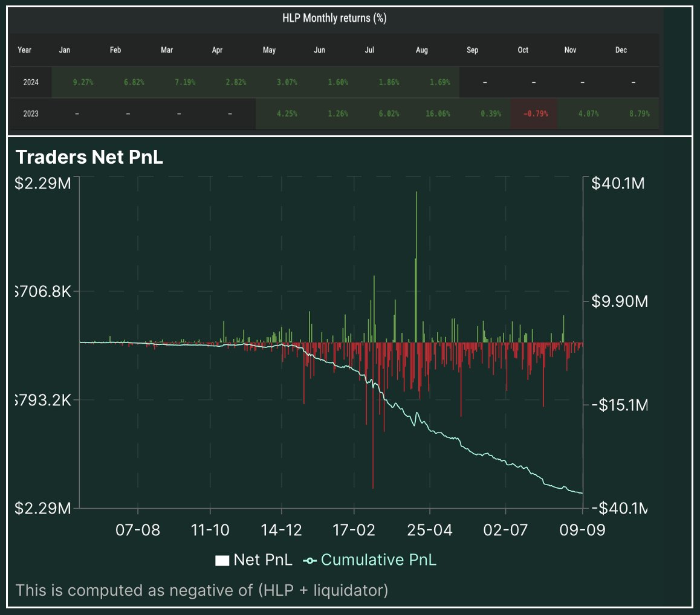The image size is (700, 615).
Task: Open the Year column header
Action: tap(25, 50)
